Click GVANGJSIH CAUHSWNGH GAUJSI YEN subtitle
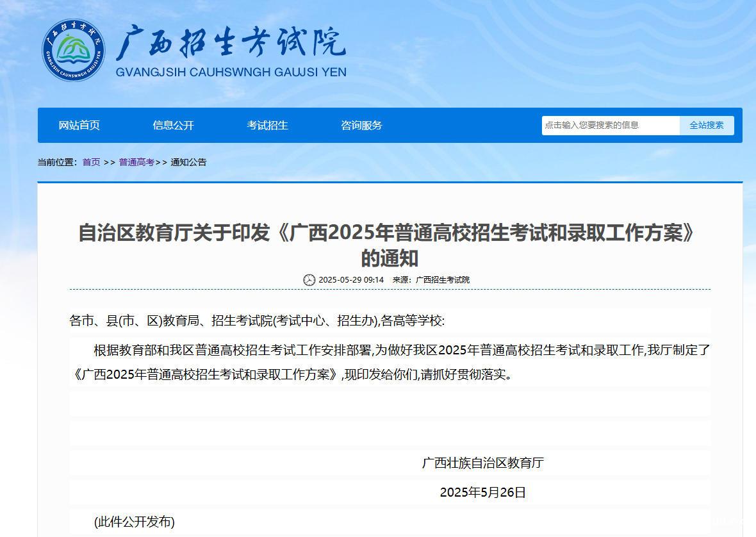This screenshot has height=537, width=756. pos(231,72)
